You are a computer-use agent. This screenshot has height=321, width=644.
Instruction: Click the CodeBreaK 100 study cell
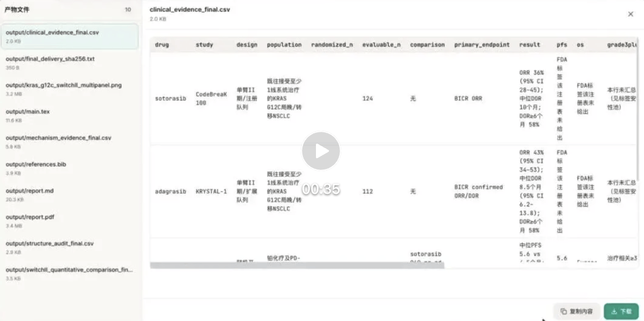211,98
